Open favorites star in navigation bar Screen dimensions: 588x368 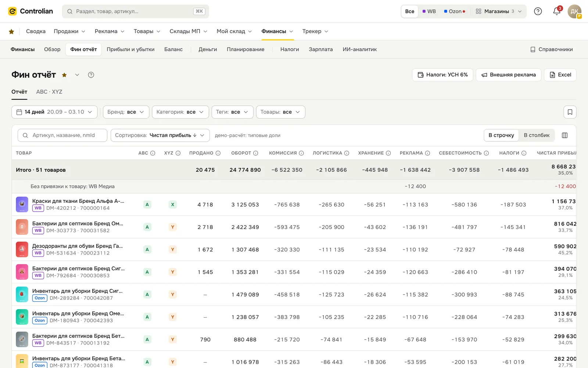11,32
